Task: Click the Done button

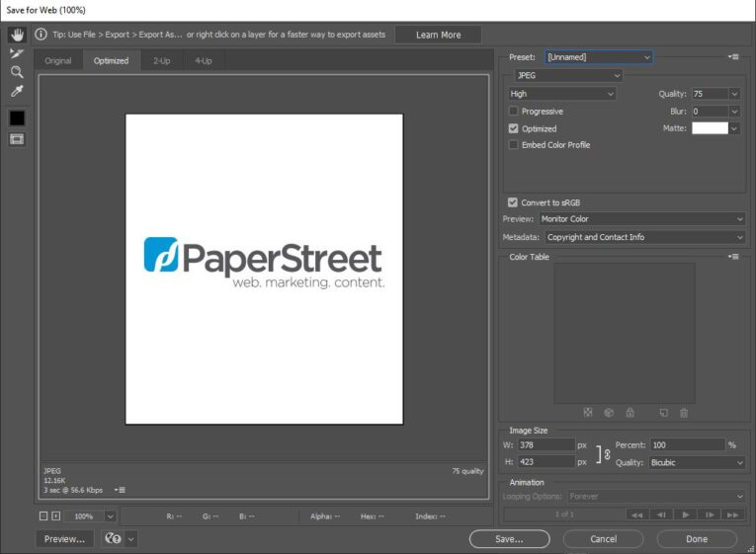Action: click(x=697, y=538)
